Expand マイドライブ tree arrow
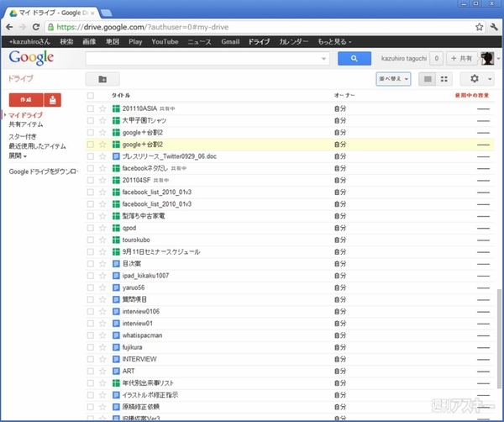Image resolution: width=504 pixels, height=422 pixels. pyautogui.click(x=5, y=115)
